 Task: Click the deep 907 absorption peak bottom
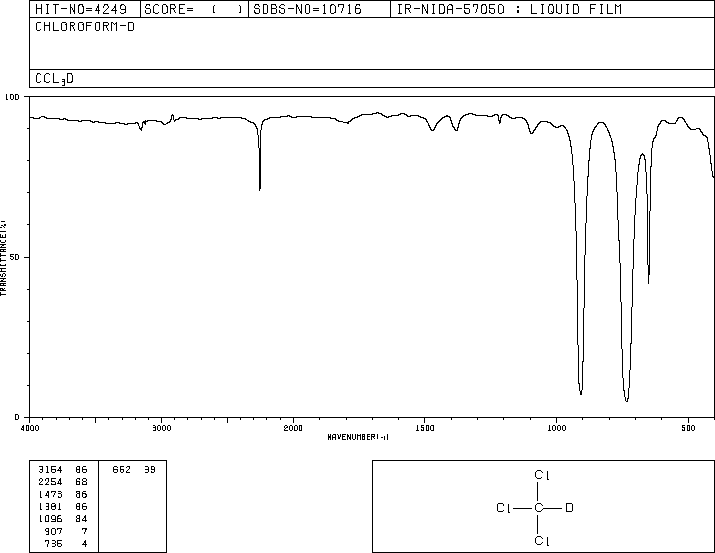tap(580, 392)
